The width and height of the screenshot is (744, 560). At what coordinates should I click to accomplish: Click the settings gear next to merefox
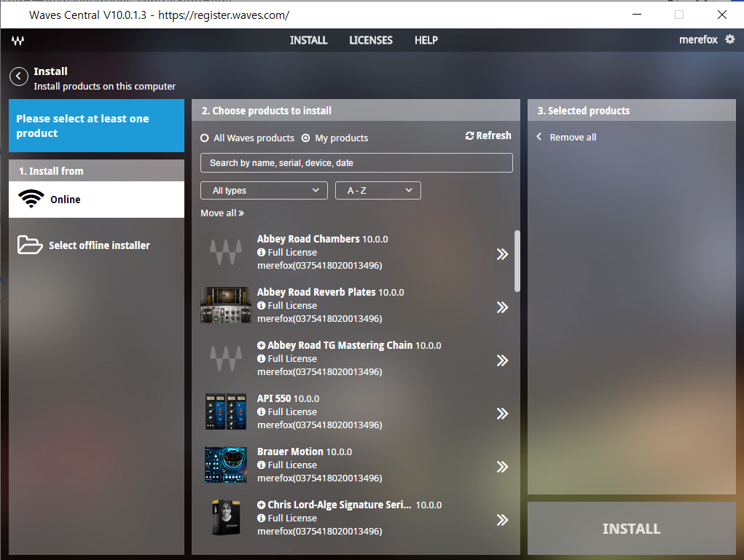pos(729,40)
